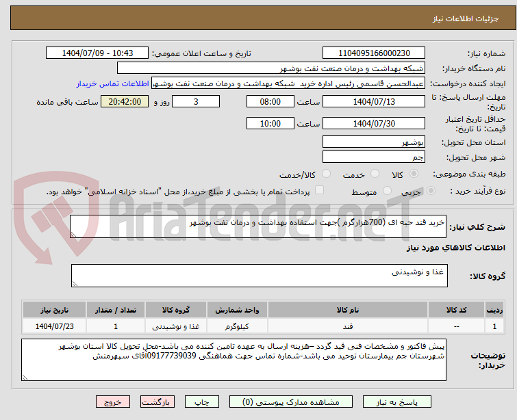Click the جزئیات اطلاعات نیاز page title
Image resolution: width=517 pixels, height=420 pixels.
(x=466, y=18)
